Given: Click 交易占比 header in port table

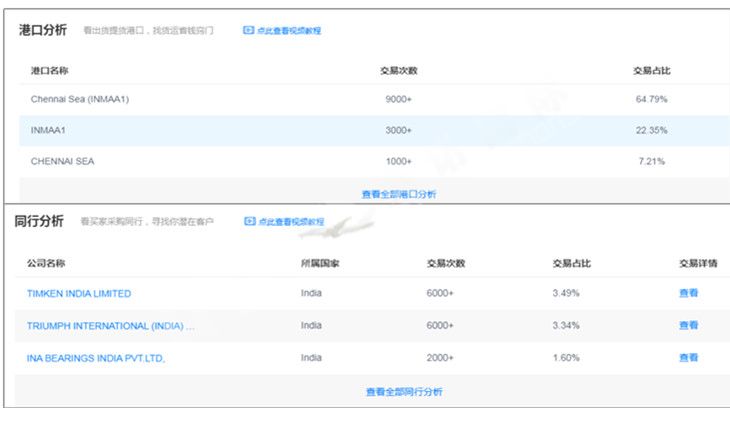Looking at the screenshot, I should (651, 71).
